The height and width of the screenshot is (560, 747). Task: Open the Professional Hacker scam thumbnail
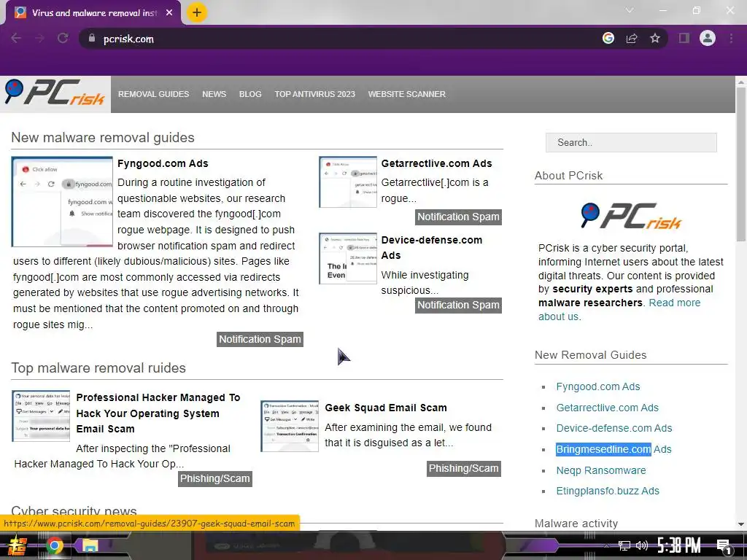41,416
